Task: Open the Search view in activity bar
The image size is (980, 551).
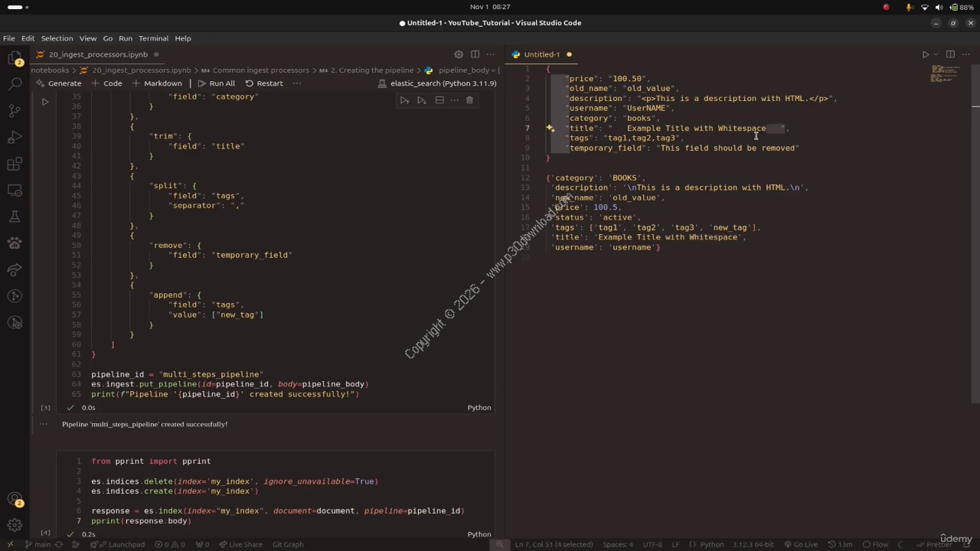Action: [x=15, y=84]
